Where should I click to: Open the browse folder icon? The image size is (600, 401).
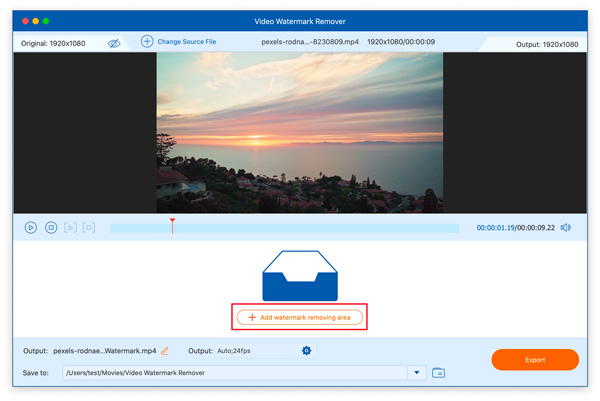[438, 373]
